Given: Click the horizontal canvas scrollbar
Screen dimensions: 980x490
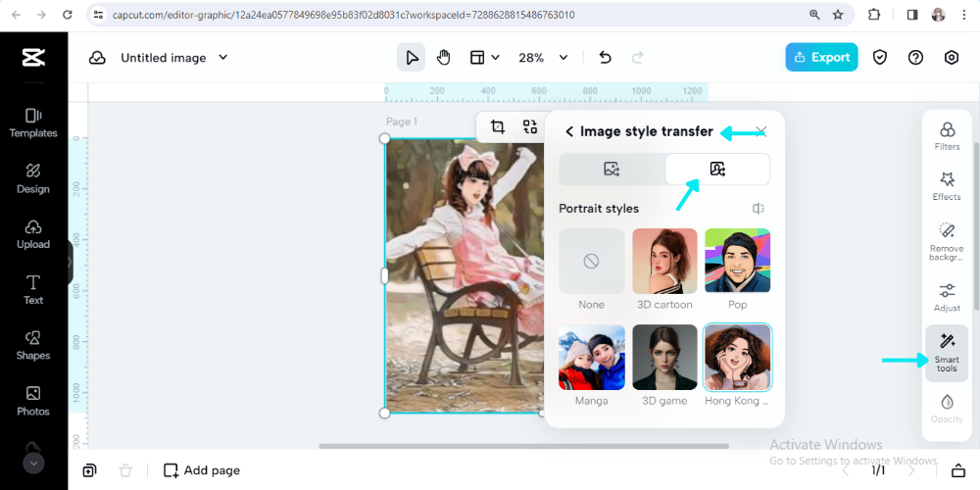Looking at the screenshot, I should tap(523, 446).
